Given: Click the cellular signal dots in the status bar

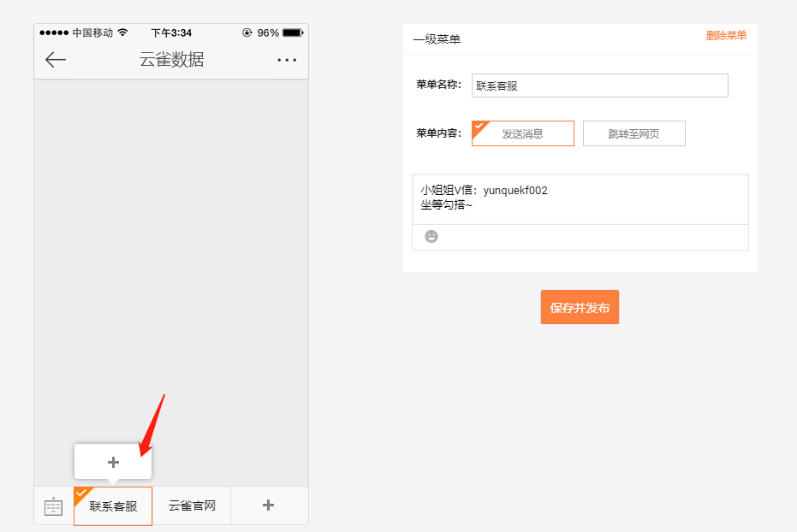Looking at the screenshot, I should 53,33.
